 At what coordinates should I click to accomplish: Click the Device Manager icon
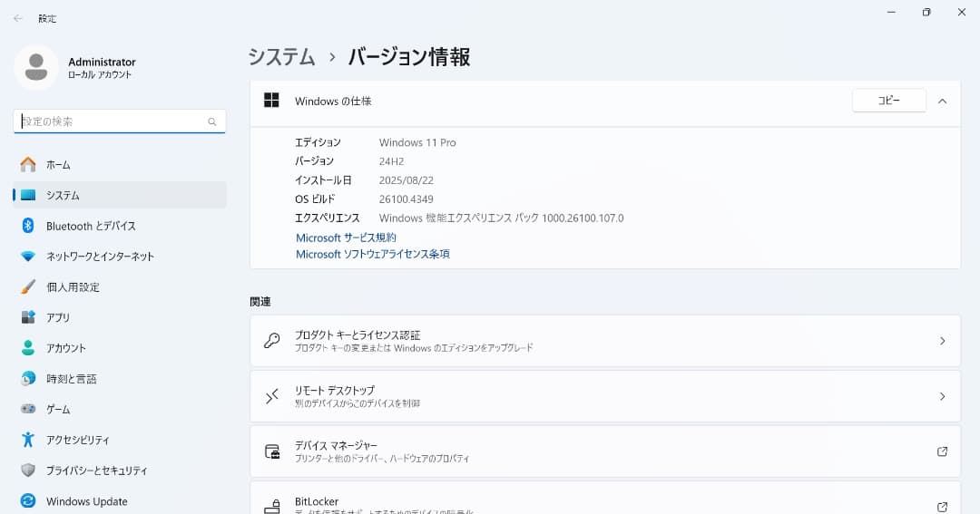[272, 451]
